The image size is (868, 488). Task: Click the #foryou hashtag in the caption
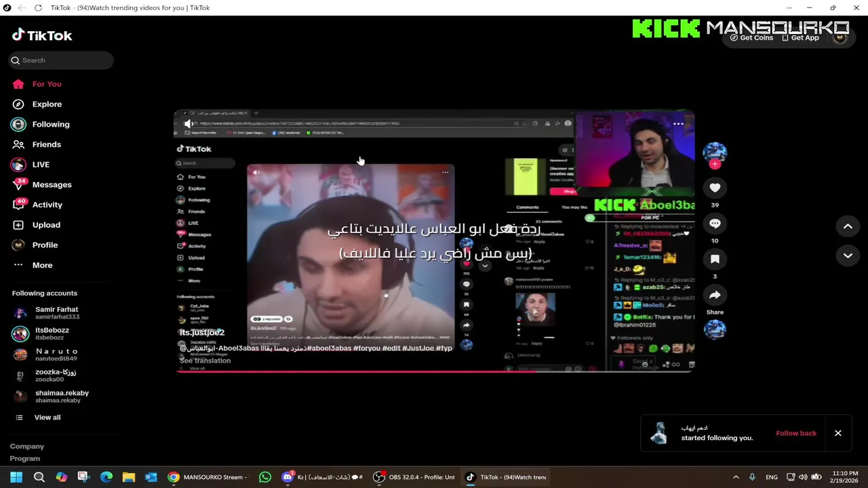pyautogui.click(x=367, y=348)
